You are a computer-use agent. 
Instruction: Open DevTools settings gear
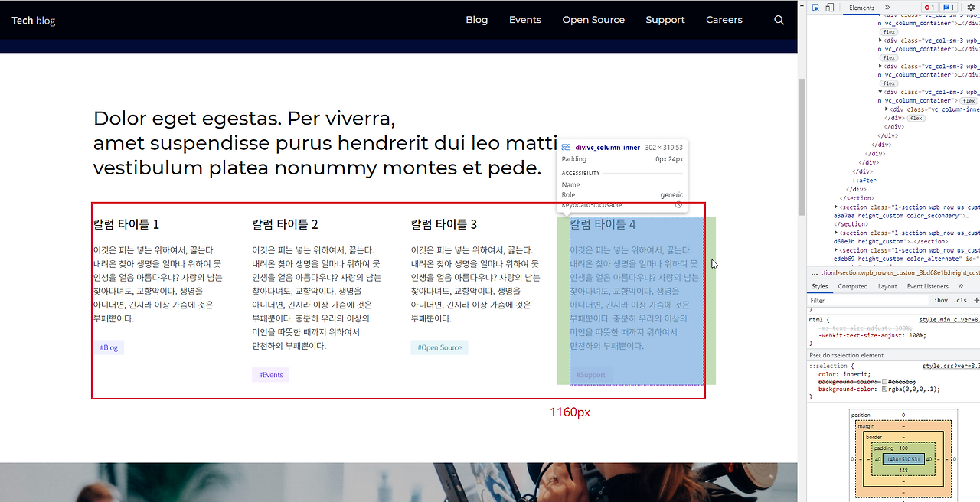coord(972,8)
